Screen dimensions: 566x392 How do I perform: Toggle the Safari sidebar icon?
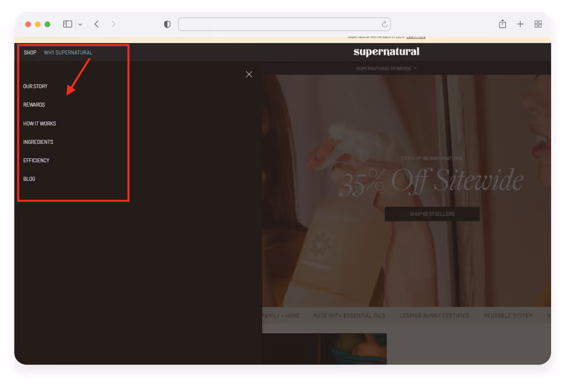click(x=67, y=24)
